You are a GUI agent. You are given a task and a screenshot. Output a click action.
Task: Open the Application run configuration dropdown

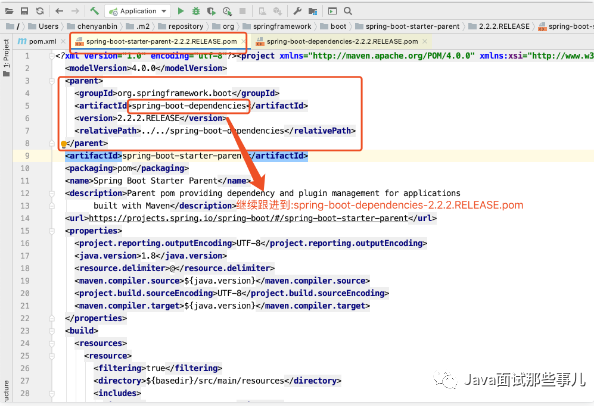138,11
